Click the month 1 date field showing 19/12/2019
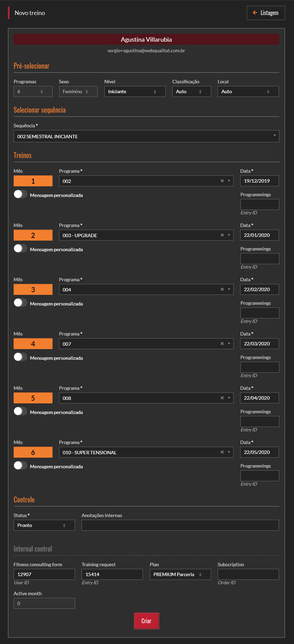 259,181
